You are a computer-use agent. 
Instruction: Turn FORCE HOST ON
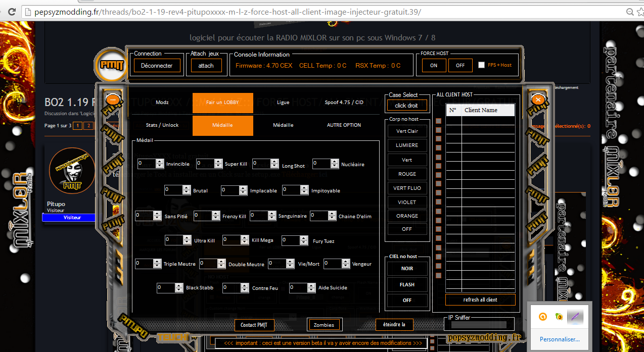tap(434, 66)
